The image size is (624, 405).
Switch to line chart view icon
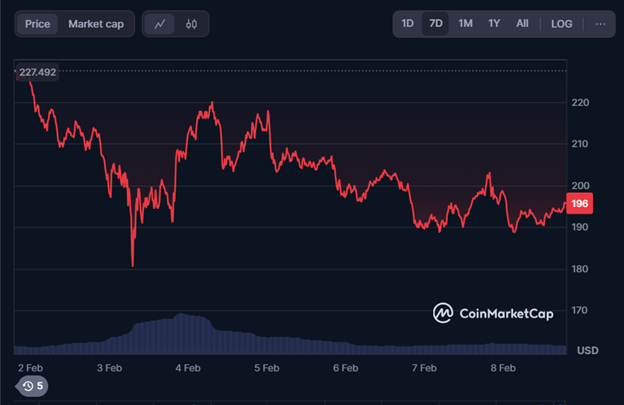(x=160, y=24)
